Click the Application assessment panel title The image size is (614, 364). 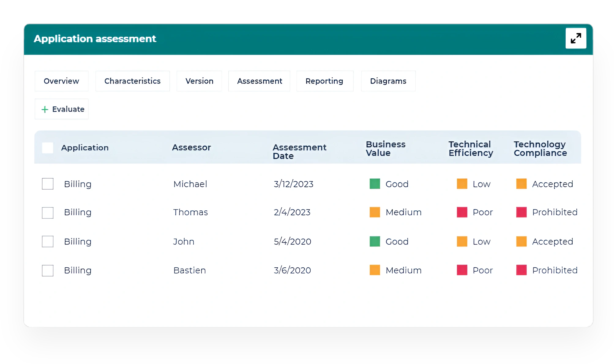(x=95, y=39)
